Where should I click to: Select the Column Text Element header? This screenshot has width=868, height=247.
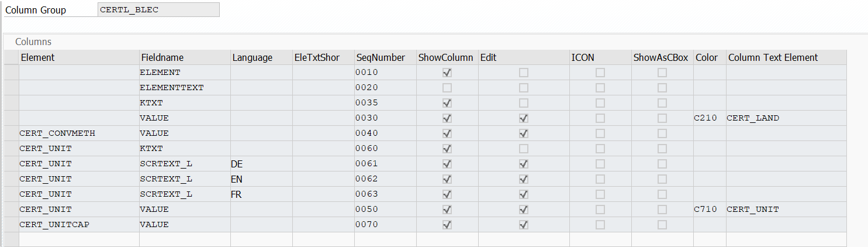(x=773, y=57)
